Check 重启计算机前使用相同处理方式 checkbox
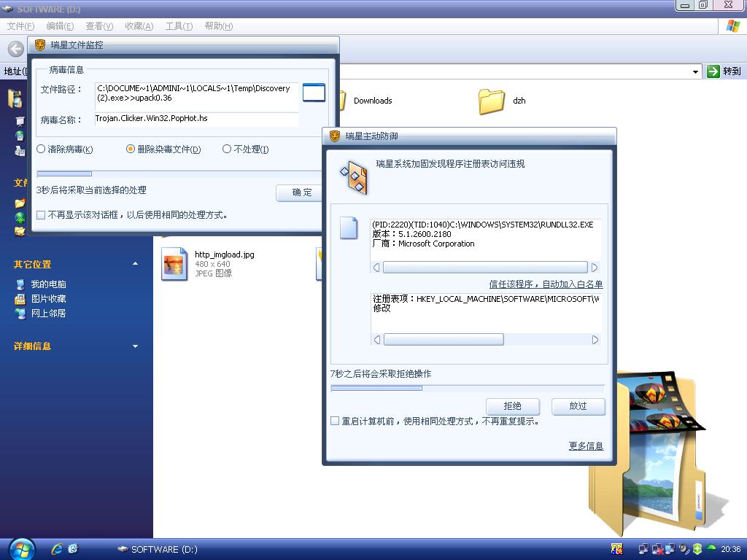 pyautogui.click(x=335, y=421)
